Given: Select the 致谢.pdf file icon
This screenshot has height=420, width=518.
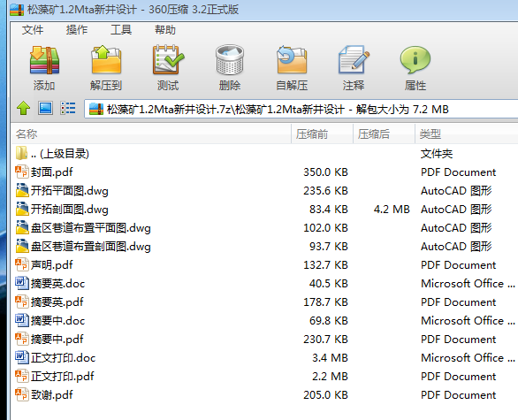Looking at the screenshot, I should [x=22, y=394].
